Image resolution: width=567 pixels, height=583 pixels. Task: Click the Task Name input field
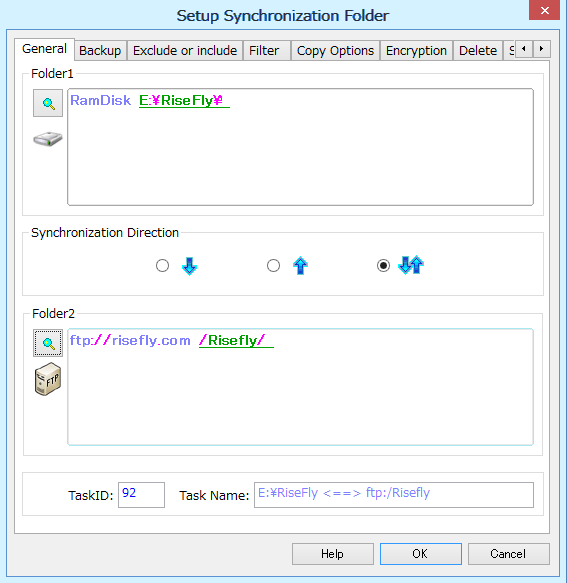point(394,495)
